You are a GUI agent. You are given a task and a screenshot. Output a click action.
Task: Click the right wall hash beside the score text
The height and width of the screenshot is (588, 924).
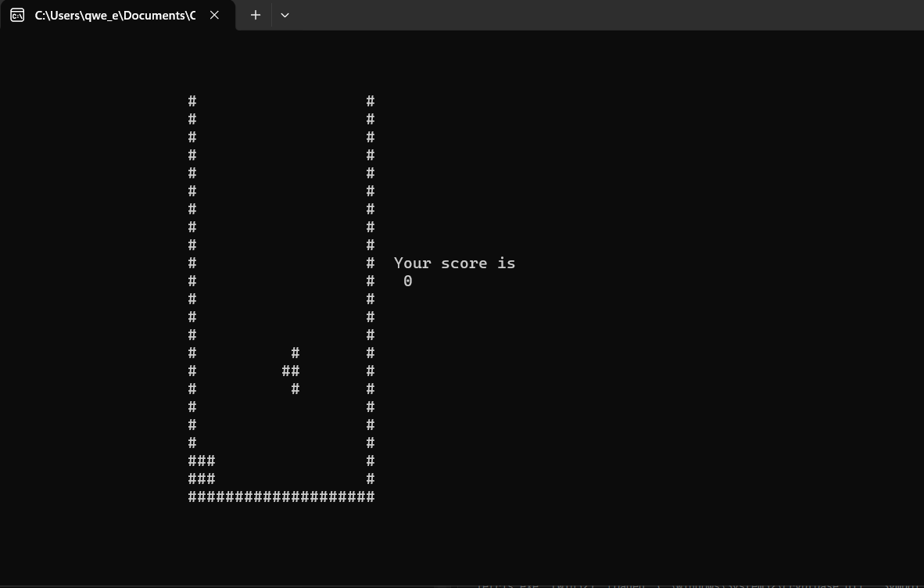tap(371, 264)
